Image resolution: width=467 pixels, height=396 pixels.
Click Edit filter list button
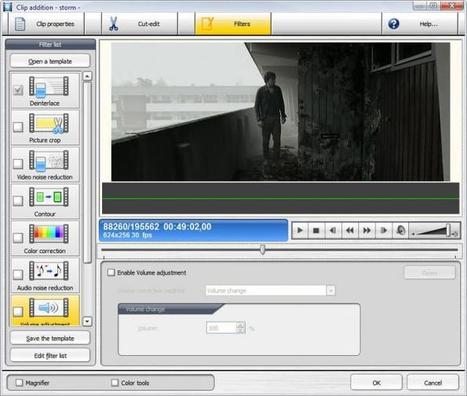[x=50, y=356]
